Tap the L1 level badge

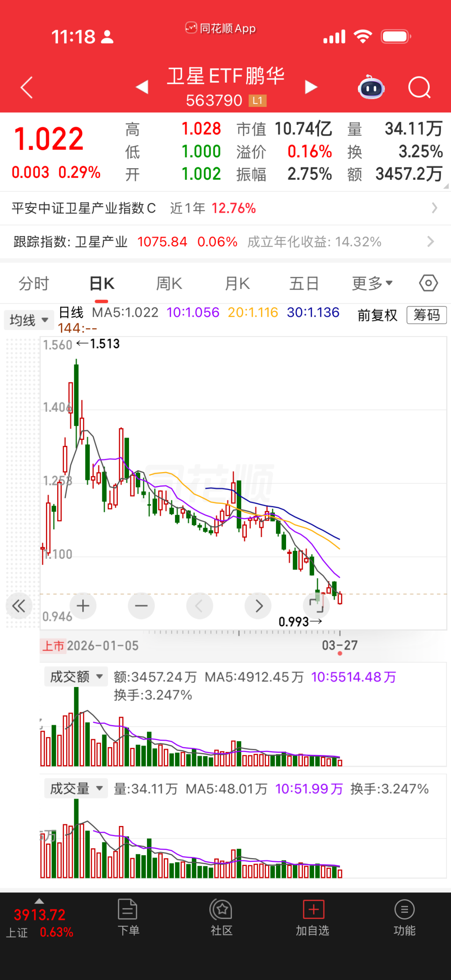(257, 101)
